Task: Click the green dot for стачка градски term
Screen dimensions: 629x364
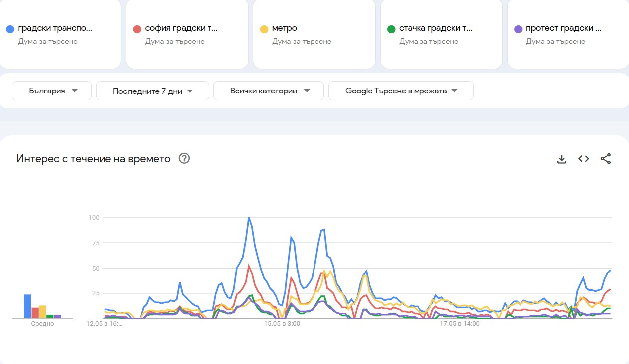Action: [391, 28]
